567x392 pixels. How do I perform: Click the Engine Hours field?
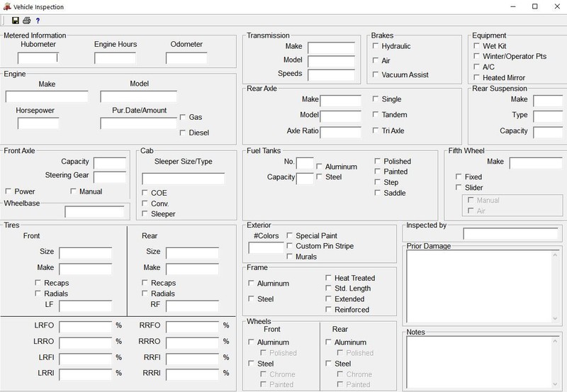coord(115,58)
